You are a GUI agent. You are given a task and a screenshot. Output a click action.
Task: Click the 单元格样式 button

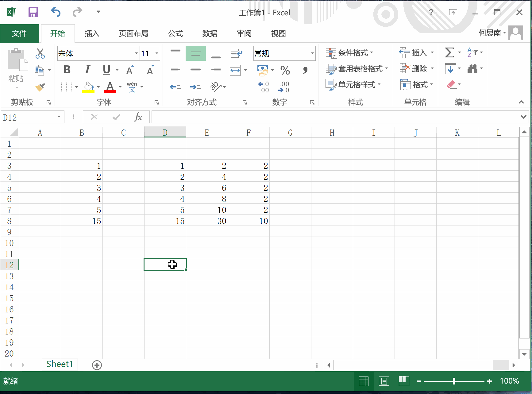pyautogui.click(x=353, y=85)
